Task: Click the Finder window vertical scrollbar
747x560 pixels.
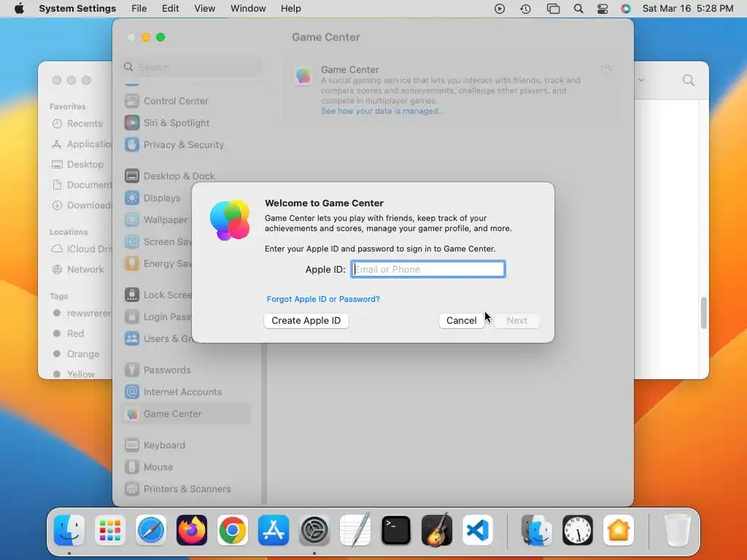Action: tap(704, 313)
